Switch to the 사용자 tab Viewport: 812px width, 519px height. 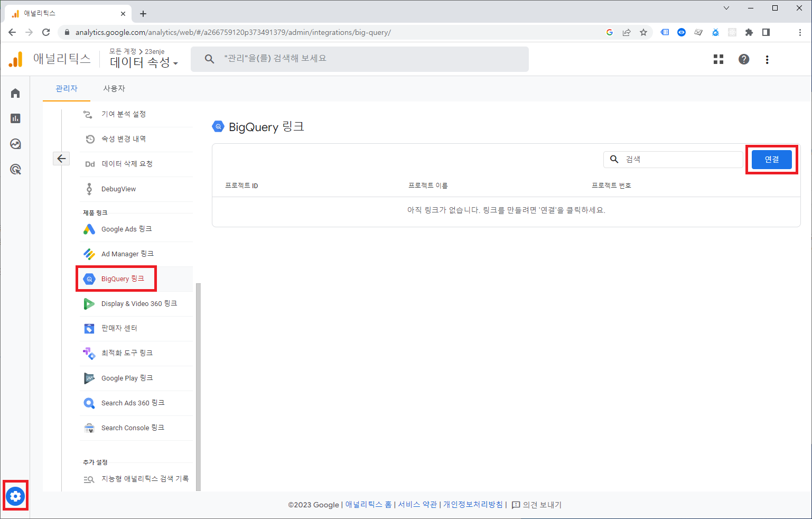pyautogui.click(x=114, y=88)
